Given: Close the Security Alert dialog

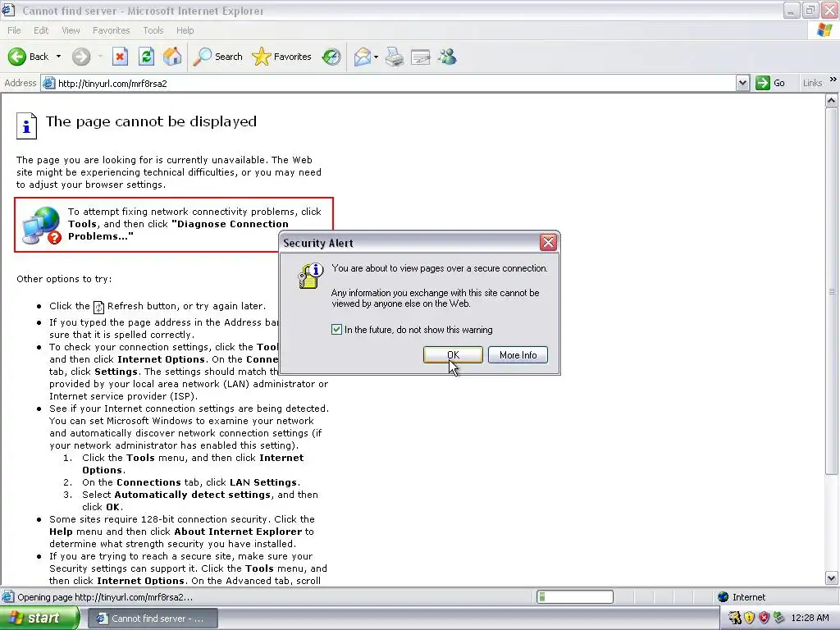Looking at the screenshot, I should pos(548,243).
